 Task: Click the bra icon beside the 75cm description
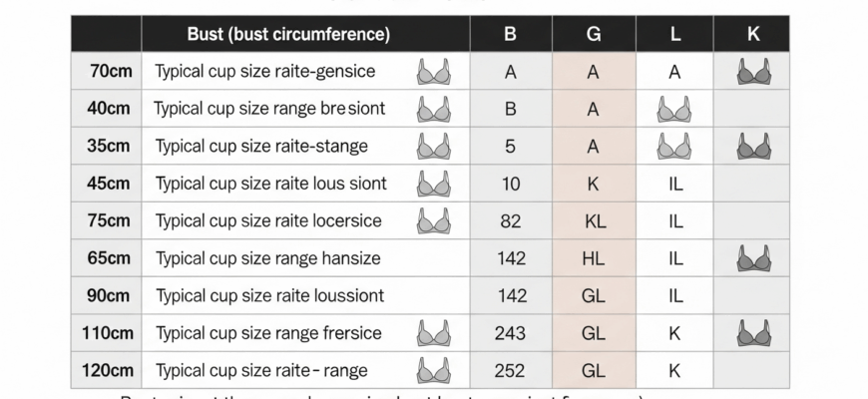click(434, 220)
